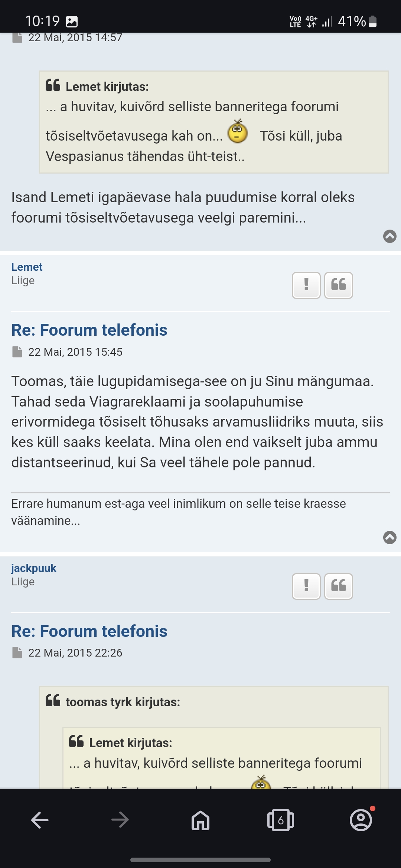Viewport: 401px width, 868px height.
Task: Jump to top from Lemet's post arrow
Action: [389, 537]
